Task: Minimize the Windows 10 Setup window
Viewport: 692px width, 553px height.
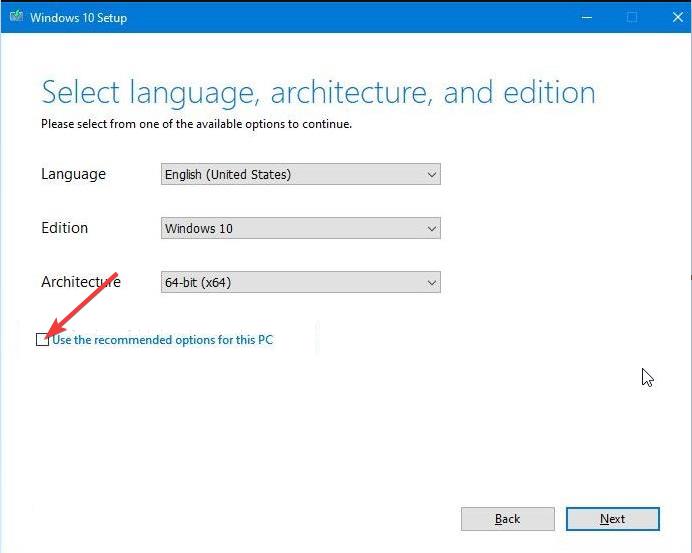Action: click(587, 18)
